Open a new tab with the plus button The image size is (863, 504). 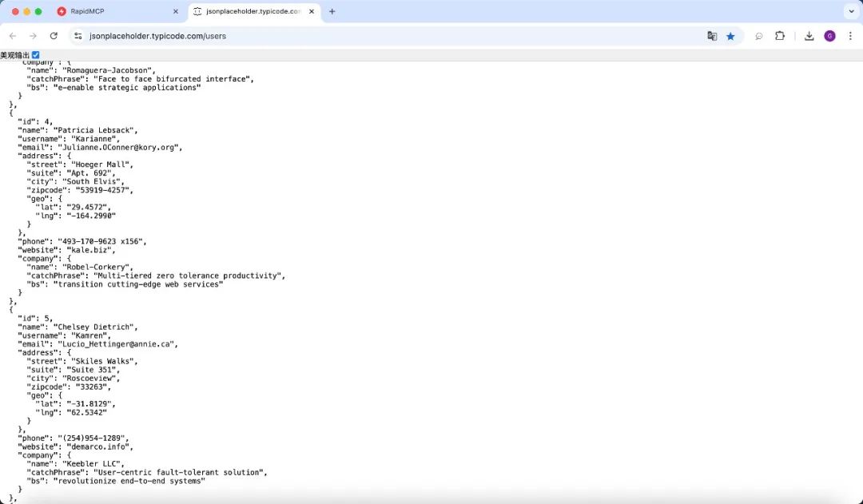pos(332,12)
